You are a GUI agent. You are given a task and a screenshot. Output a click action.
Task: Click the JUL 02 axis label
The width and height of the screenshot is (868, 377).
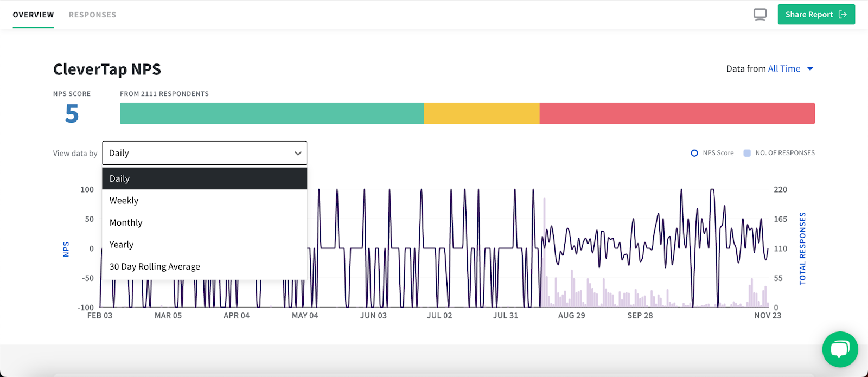tap(439, 316)
